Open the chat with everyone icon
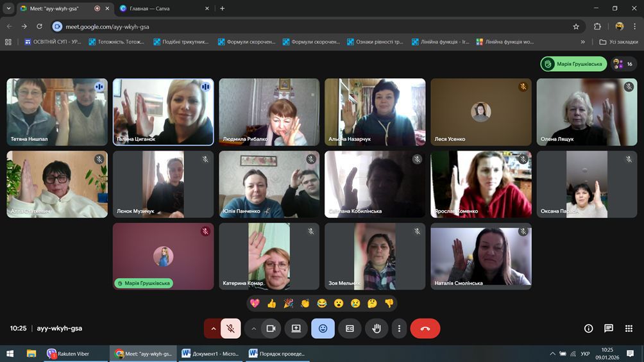Image resolution: width=644 pixels, height=362 pixels. 609,328
